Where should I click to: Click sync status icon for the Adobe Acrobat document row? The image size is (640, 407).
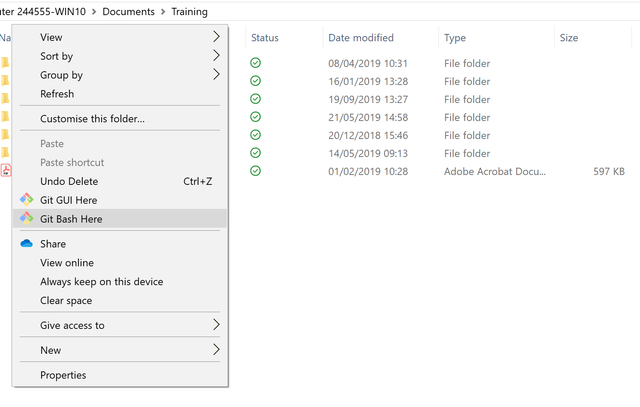(256, 171)
